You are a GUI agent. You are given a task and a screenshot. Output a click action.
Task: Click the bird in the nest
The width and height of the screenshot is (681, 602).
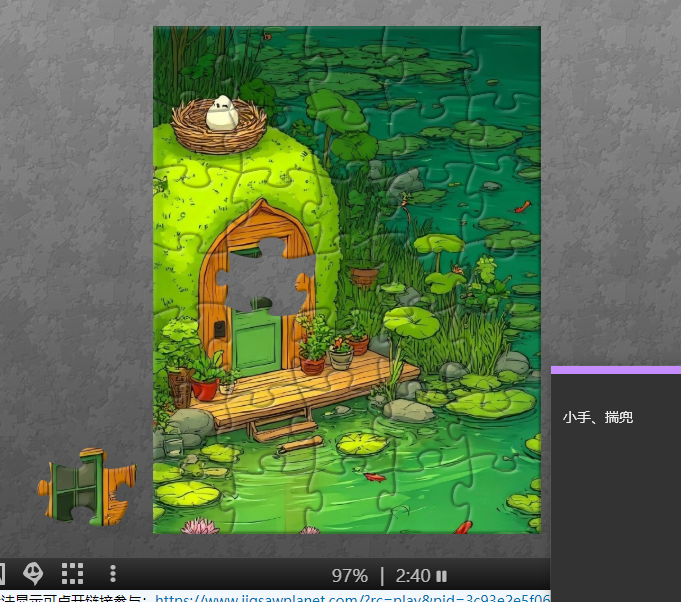(x=221, y=115)
